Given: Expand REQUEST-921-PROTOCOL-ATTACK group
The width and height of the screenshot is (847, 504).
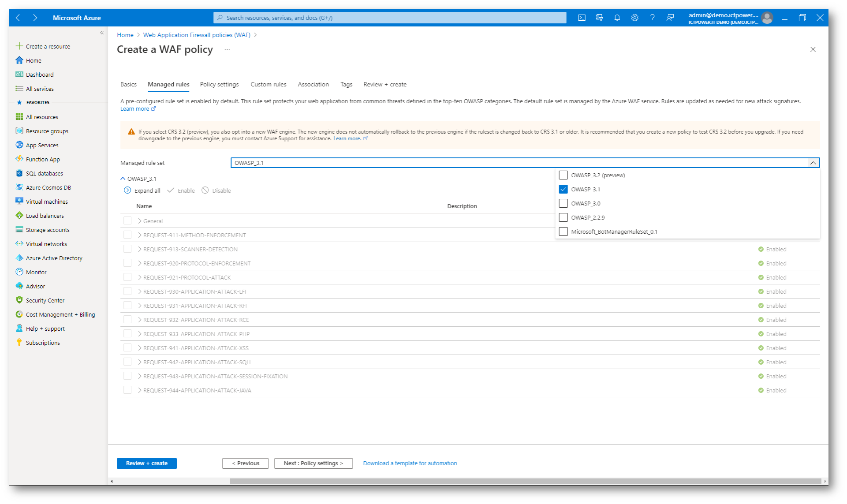Looking at the screenshot, I should (x=139, y=277).
